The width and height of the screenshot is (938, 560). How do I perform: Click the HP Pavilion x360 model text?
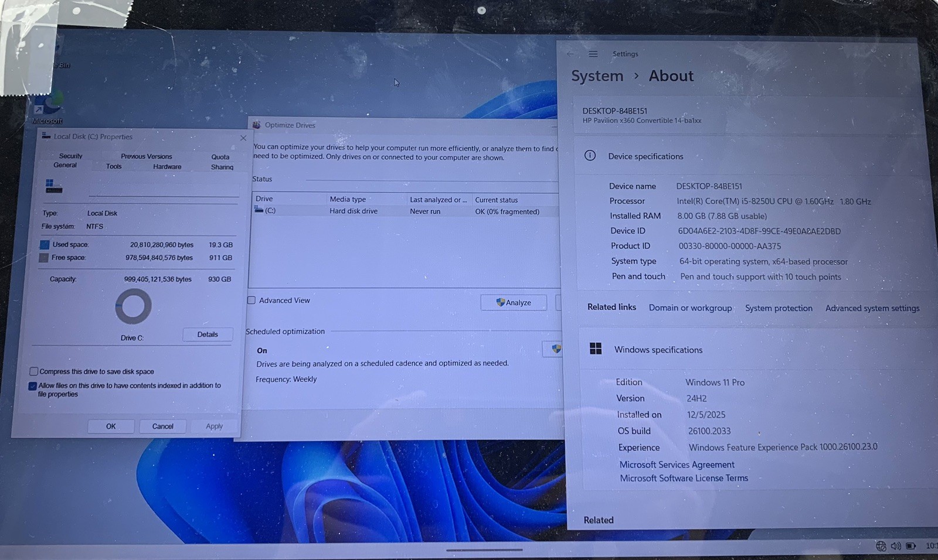tap(642, 121)
